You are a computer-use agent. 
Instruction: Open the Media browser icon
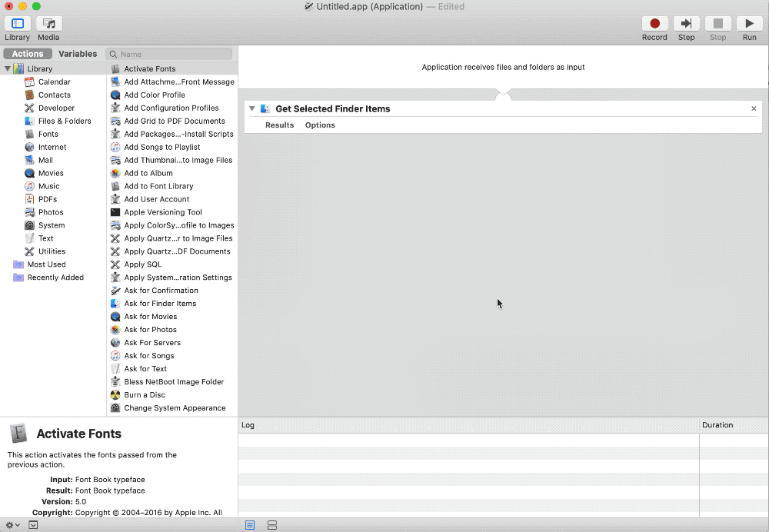pyautogui.click(x=48, y=24)
